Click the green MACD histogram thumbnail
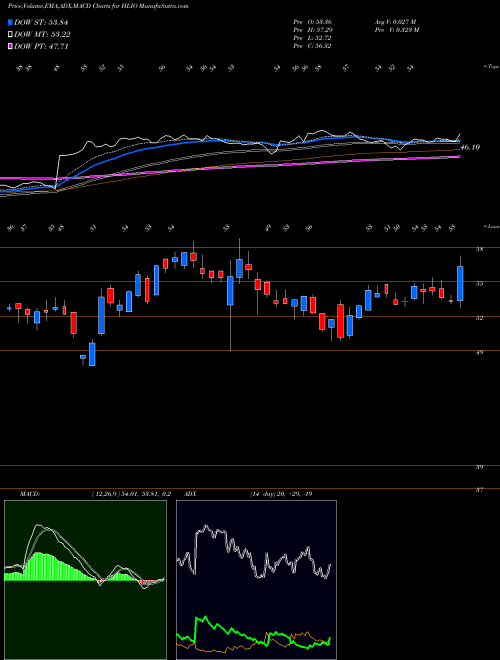The image size is (500, 660). 85,580
